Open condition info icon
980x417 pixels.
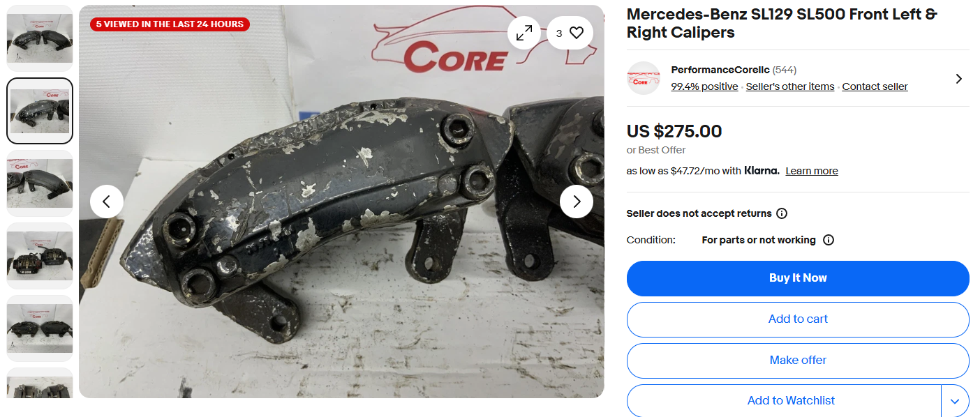pos(829,240)
